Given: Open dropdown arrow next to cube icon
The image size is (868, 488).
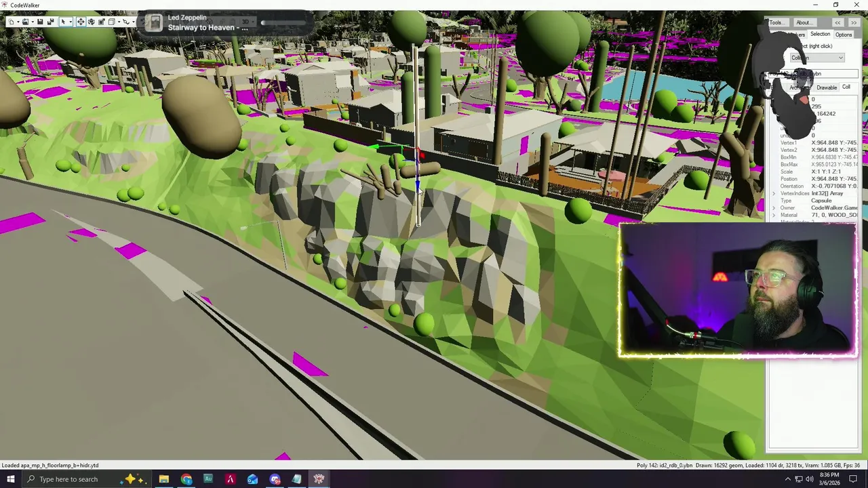Looking at the screenshot, I should coord(119,22).
